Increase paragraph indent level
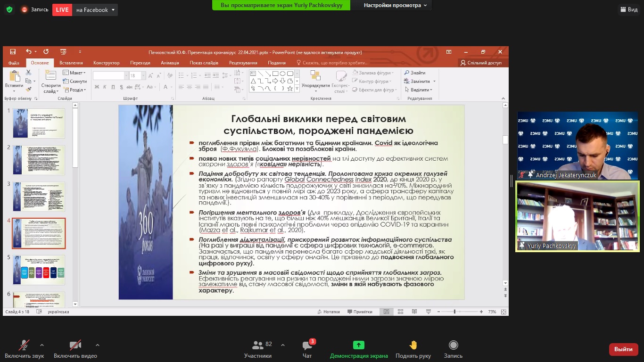The width and height of the screenshot is (644, 362). pos(215,75)
